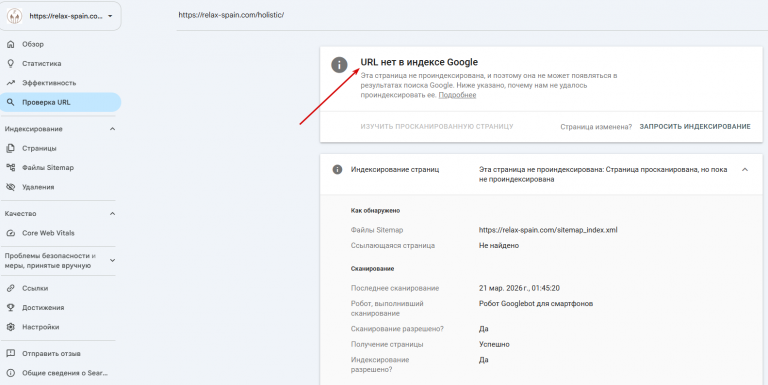
Task: Click the site favicon logo in the property selector
Action: click(x=14, y=16)
